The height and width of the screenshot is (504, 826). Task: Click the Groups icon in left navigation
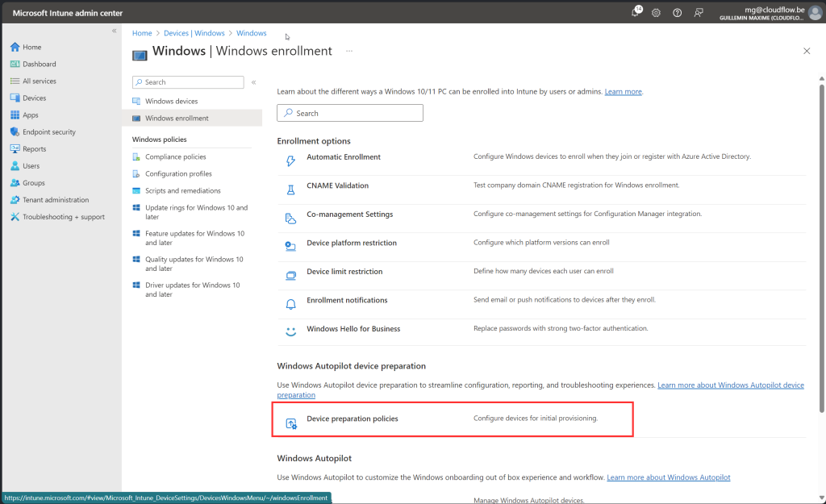tap(15, 183)
